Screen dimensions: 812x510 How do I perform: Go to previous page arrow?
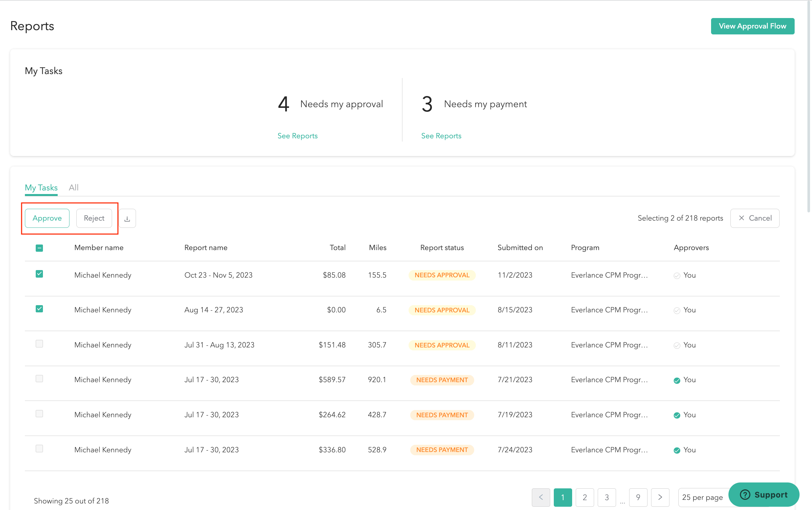click(541, 497)
